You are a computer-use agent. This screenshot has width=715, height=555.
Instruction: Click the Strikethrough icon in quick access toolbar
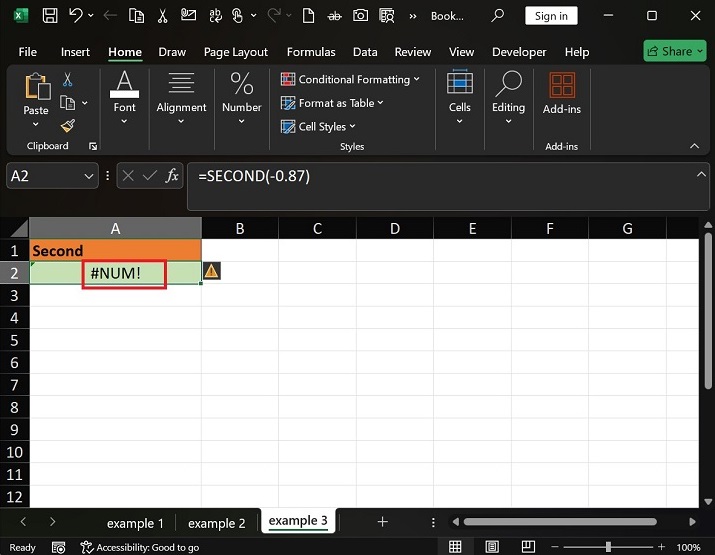tap(334, 16)
